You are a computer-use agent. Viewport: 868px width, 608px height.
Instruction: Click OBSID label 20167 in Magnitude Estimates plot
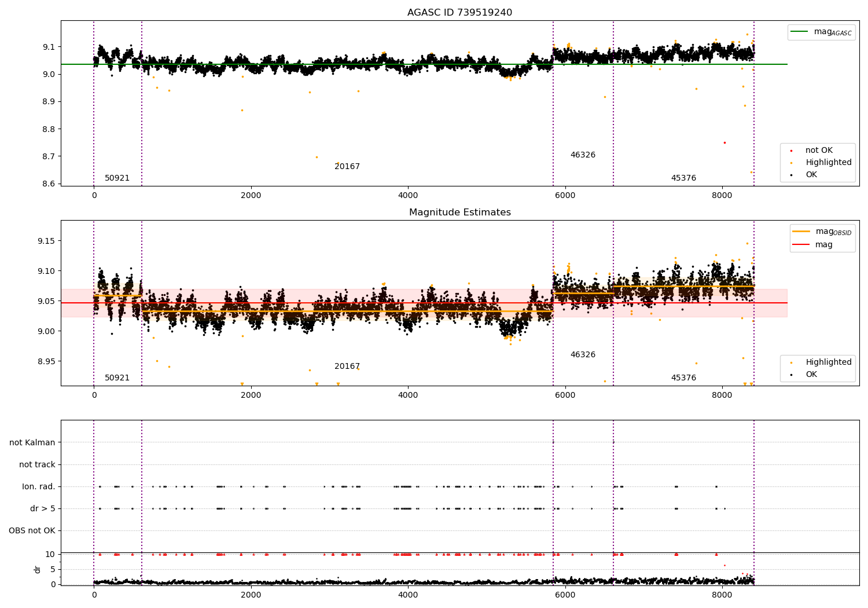click(x=347, y=367)
